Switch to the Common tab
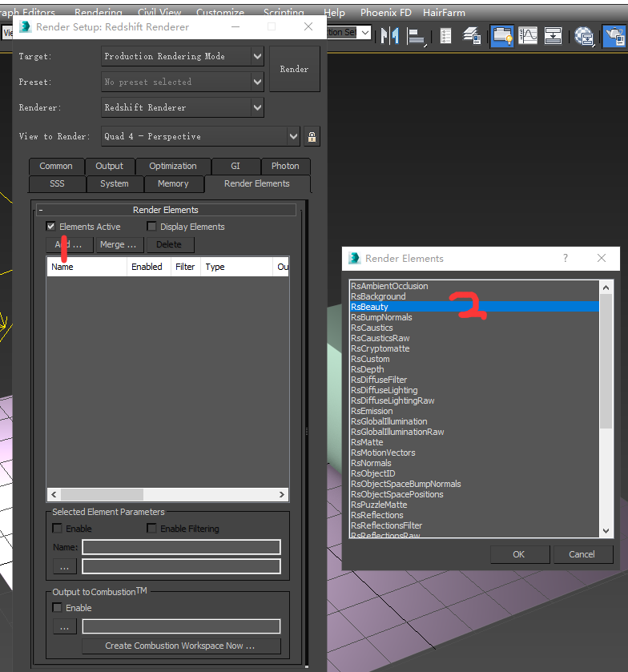The image size is (628, 672). (56, 167)
